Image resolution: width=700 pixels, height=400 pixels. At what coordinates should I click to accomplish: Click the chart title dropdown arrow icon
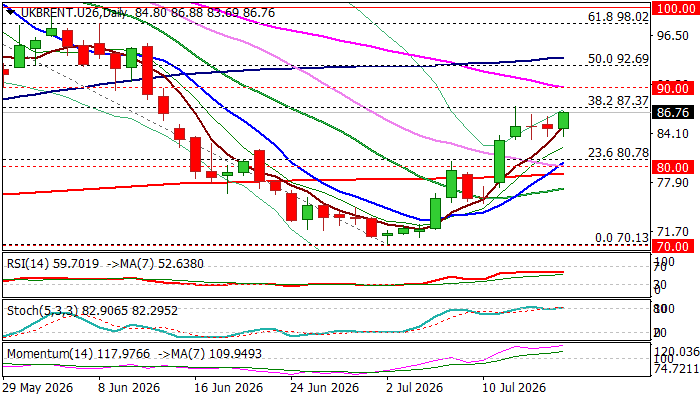click(11, 12)
